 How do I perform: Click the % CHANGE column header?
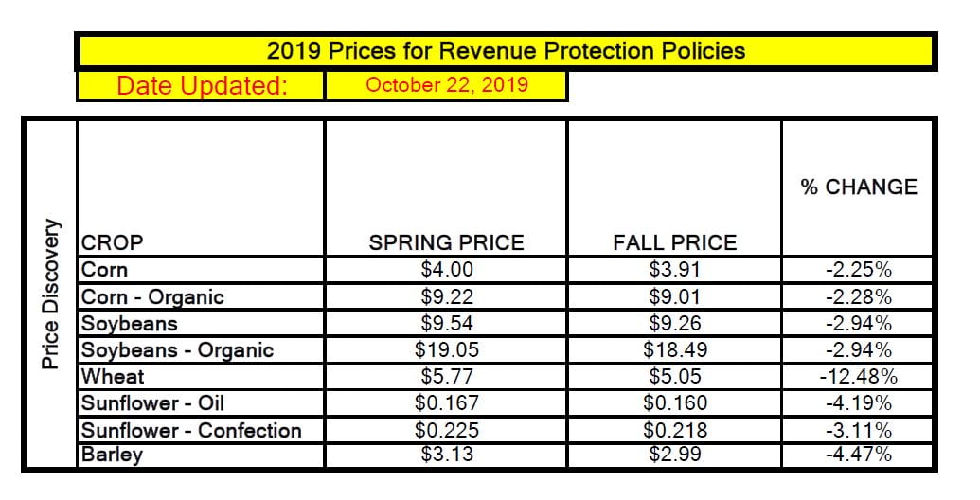(859, 187)
